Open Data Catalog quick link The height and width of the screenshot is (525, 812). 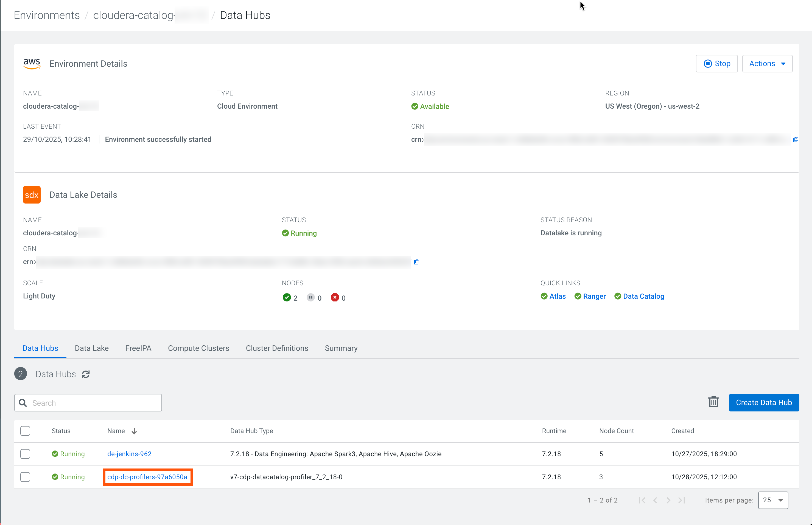[x=643, y=296]
